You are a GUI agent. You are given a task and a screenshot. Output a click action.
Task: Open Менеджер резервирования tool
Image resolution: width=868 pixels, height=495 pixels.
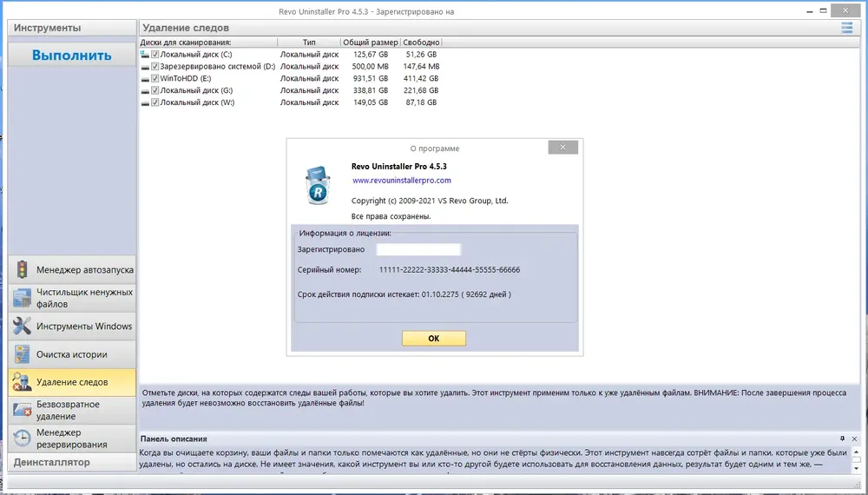(72, 439)
